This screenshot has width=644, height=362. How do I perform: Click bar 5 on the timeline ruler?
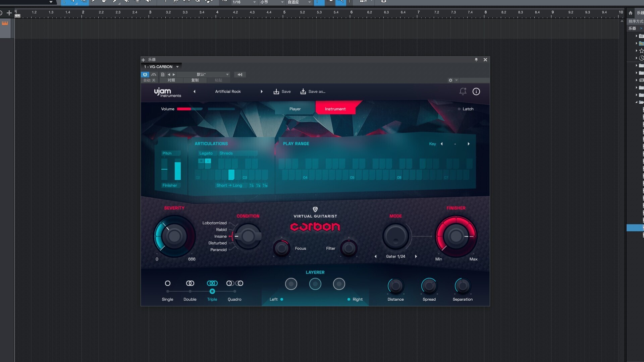284,12
